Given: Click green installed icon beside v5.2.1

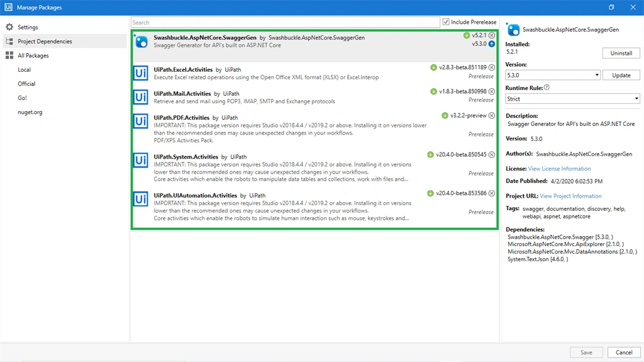Looking at the screenshot, I should [x=466, y=35].
